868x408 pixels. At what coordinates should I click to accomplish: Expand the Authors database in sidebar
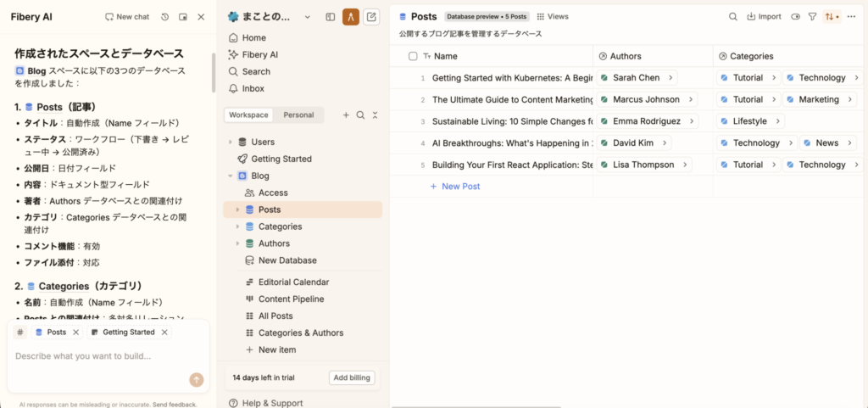tap(237, 243)
